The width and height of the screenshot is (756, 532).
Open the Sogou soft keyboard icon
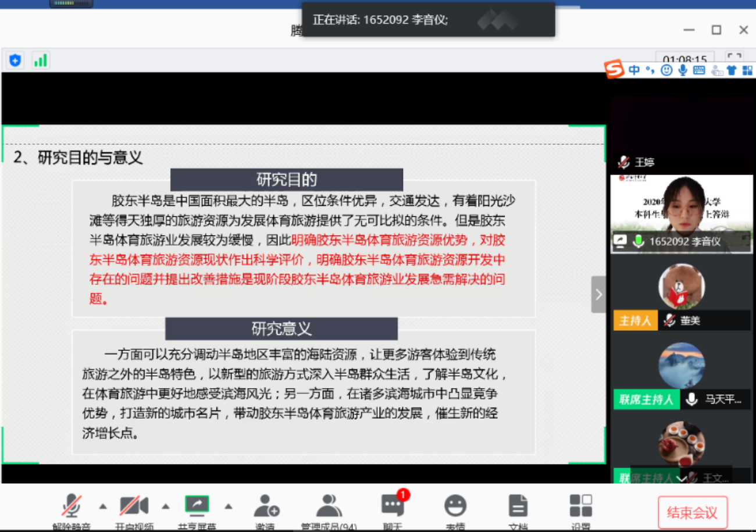[698, 70]
